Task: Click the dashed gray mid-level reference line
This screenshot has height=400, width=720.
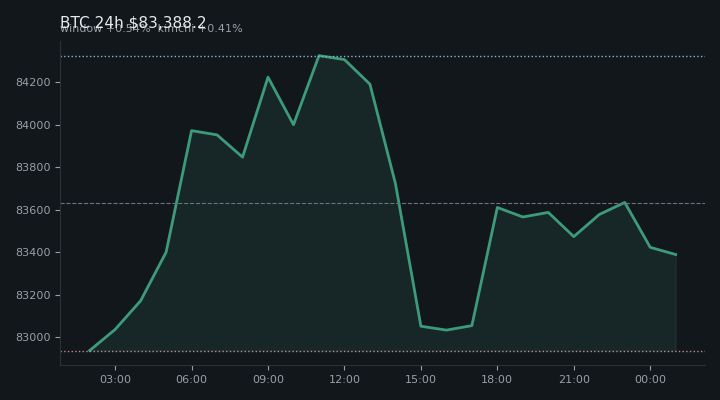Action: coord(383,203)
